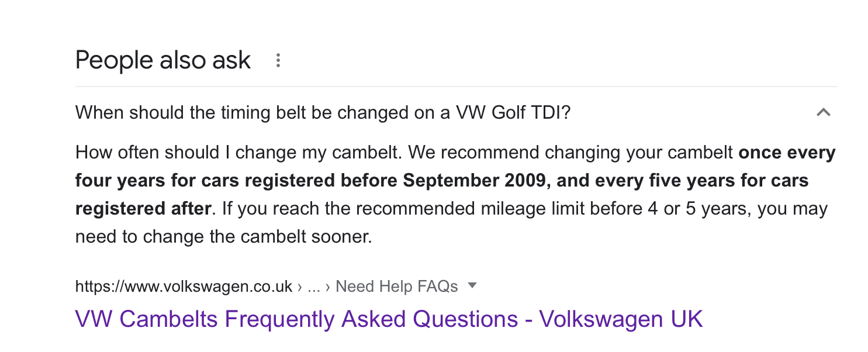Screen dimensions: 868x352
Task: Click the bold phrase 'four years for cars registered'
Action: pos(206,181)
